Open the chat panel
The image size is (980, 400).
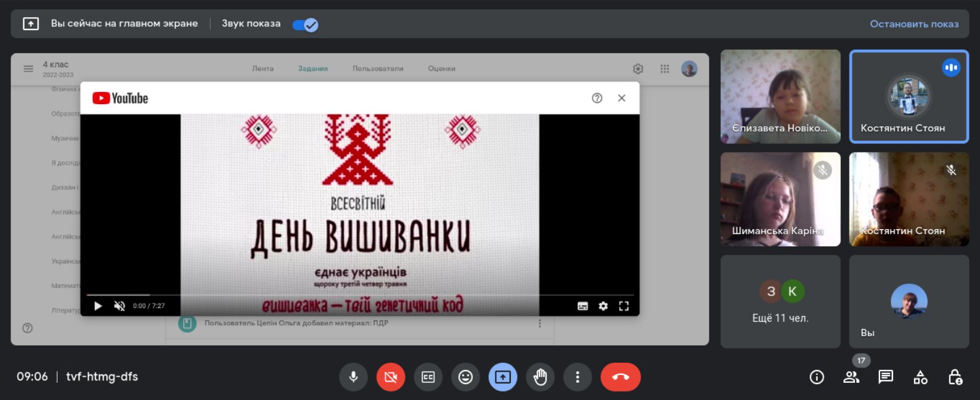(x=886, y=377)
